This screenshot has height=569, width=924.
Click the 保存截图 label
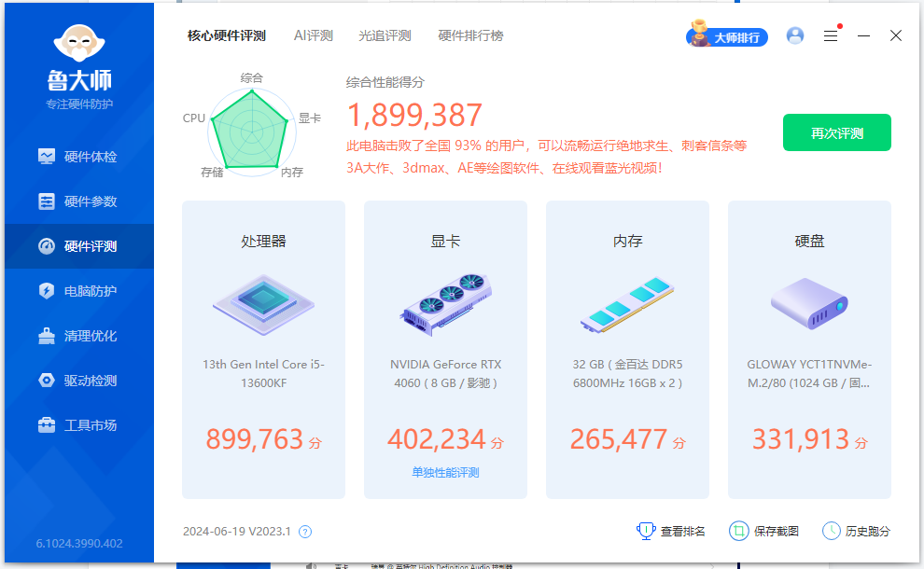[777, 532]
